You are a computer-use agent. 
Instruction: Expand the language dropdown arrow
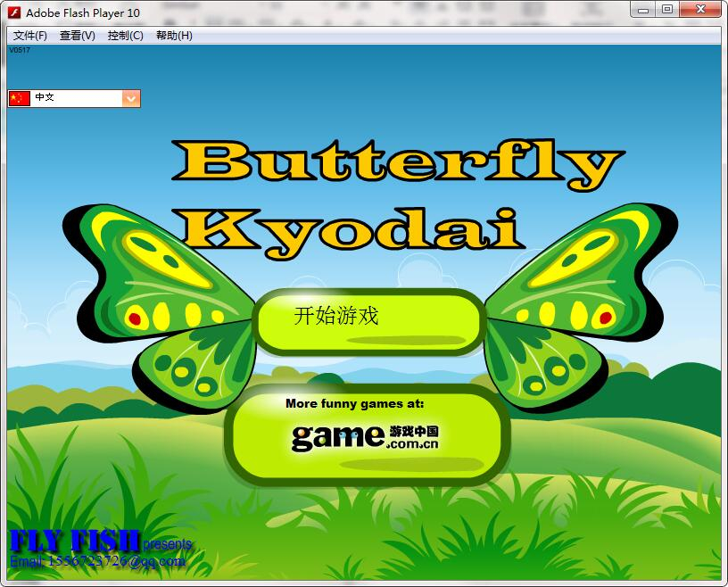tap(131, 98)
